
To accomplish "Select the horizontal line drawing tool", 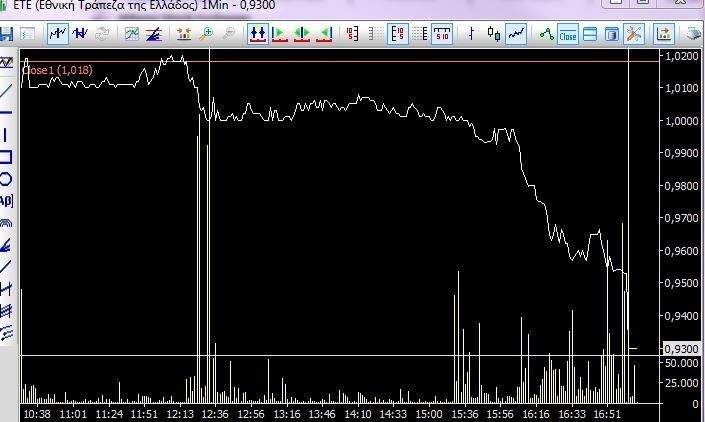I will [6, 112].
